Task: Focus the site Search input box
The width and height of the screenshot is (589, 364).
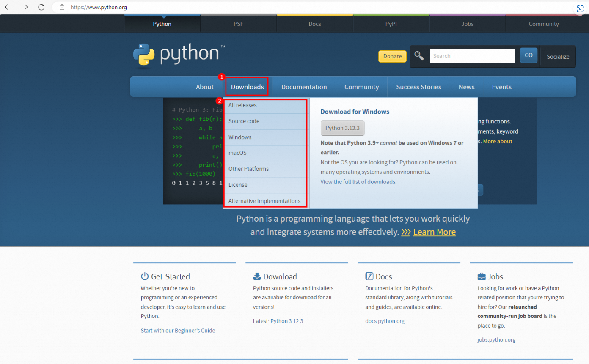Action: pyautogui.click(x=472, y=56)
